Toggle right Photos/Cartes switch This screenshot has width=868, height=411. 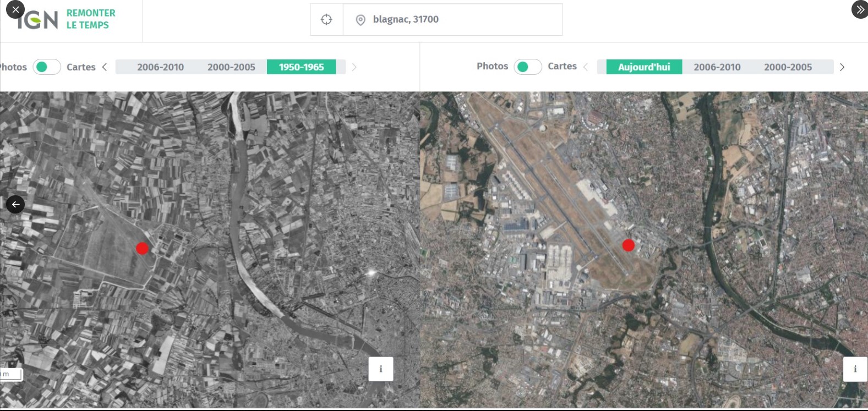point(527,67)
